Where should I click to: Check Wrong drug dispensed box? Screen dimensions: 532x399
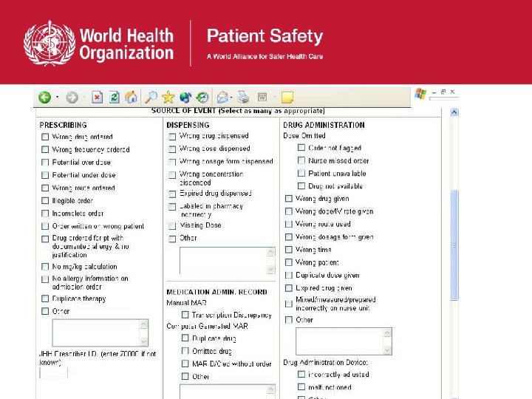pos(172,137)
